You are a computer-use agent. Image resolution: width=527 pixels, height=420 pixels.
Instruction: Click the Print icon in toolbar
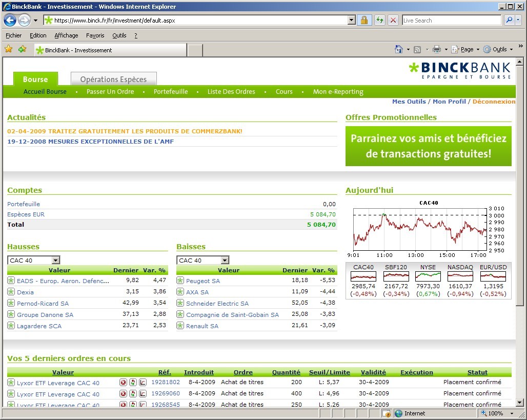click(437, 49)
